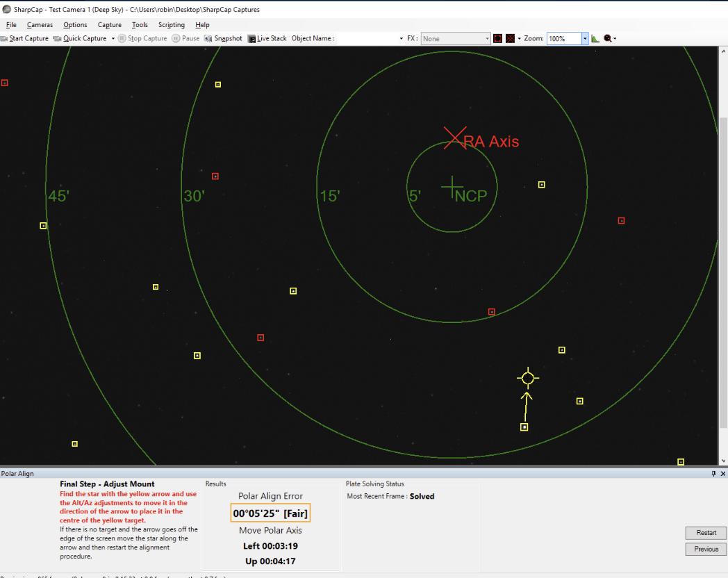
Task: Click the Previous button
Action: pos(706,549)
